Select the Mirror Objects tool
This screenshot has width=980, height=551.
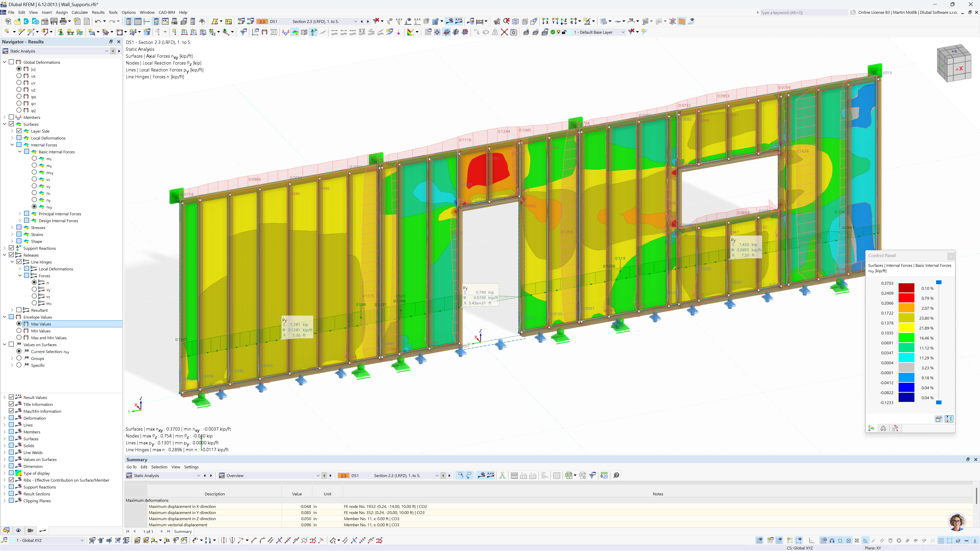point(495,32)
